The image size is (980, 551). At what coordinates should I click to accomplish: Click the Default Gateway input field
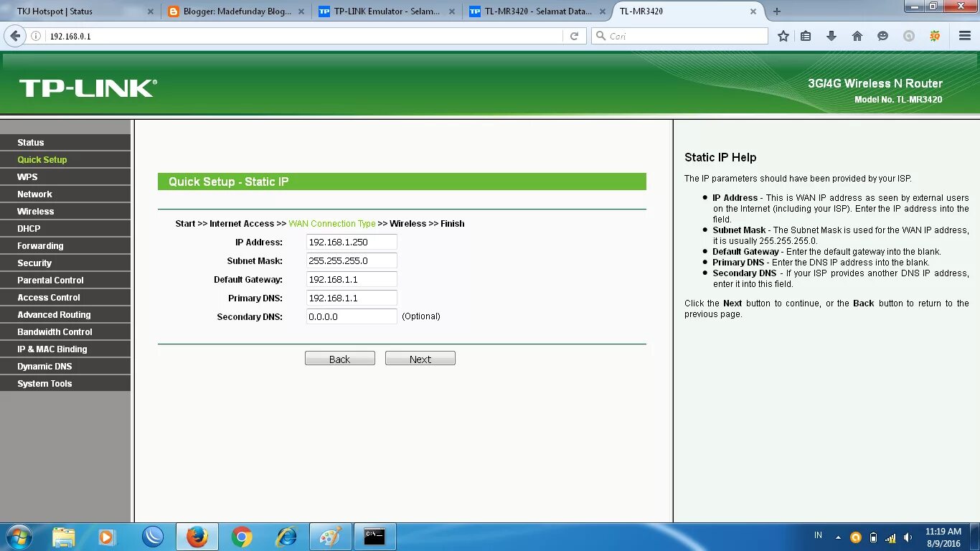352,280
